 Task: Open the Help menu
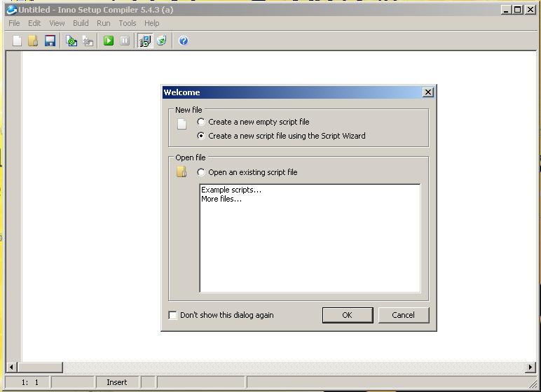(x=152, y=23)
